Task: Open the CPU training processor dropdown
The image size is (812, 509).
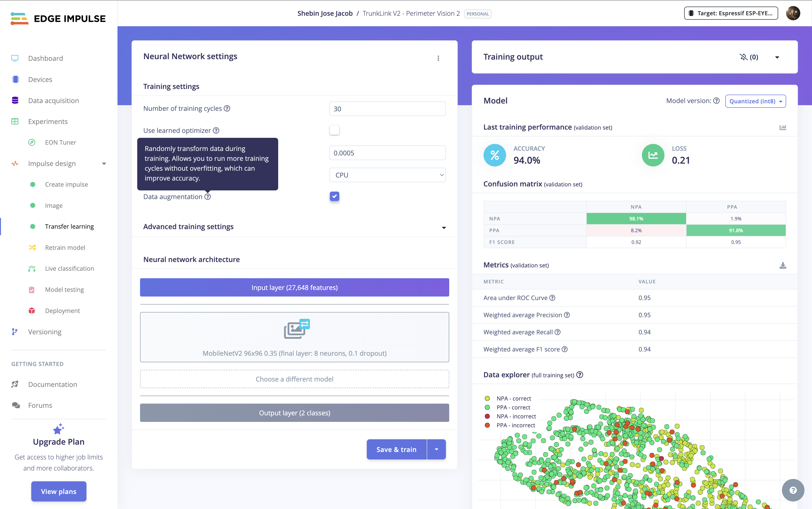Action: [x=387, y=175]
